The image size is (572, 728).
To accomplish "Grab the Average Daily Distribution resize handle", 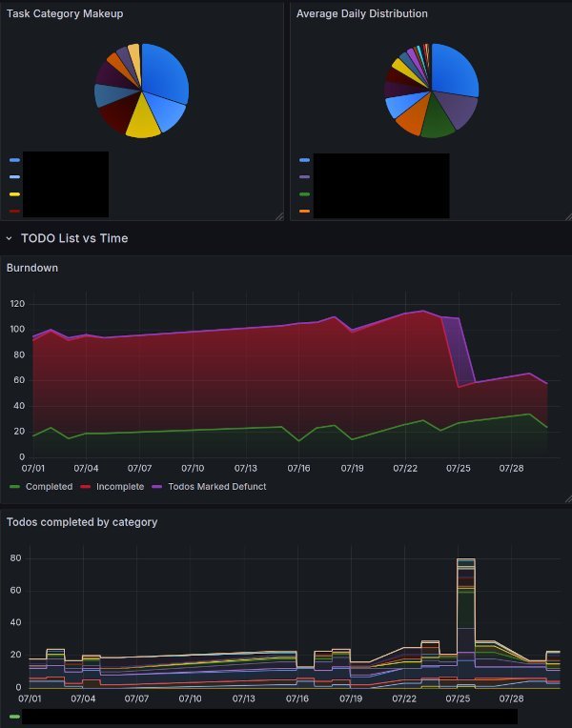I will coord(565,216).
